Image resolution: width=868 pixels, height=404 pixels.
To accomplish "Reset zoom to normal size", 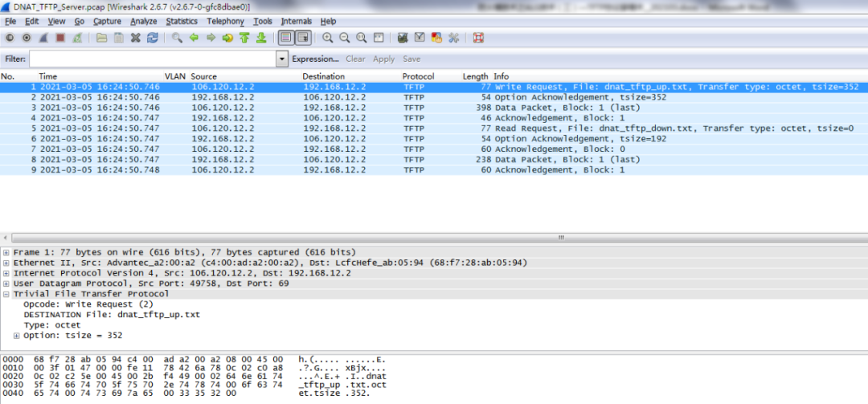I will (x=362, y=38).
